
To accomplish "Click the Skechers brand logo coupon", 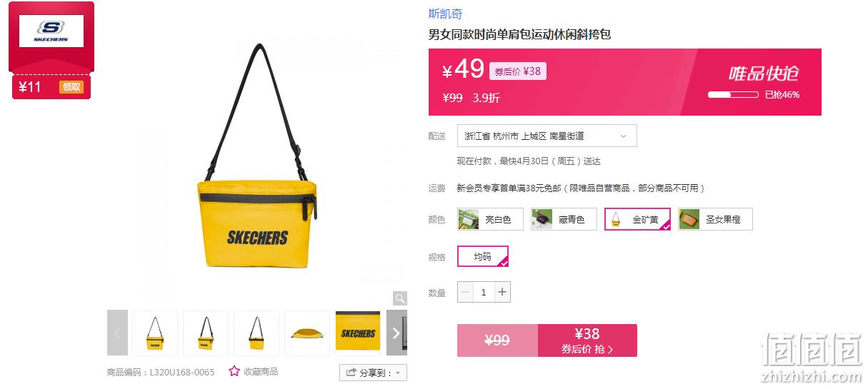I will [x=51, y=31].
